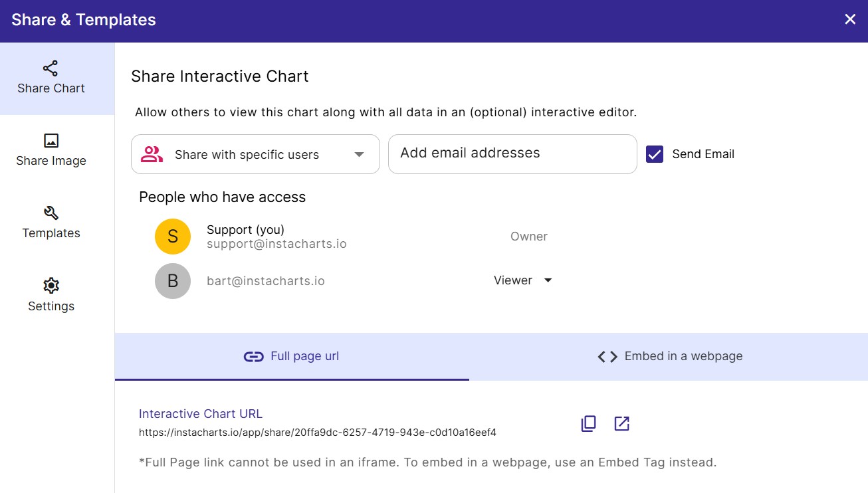The image size is (868, 493).
Task: Click the Add email addresses field
Action: click(x=512, y=154)
